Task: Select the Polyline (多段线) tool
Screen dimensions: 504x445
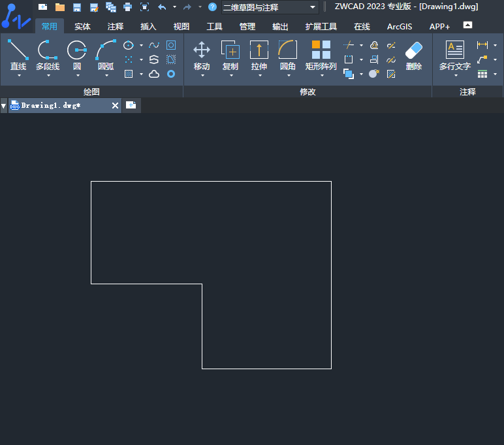Action: tap(48, 55)
